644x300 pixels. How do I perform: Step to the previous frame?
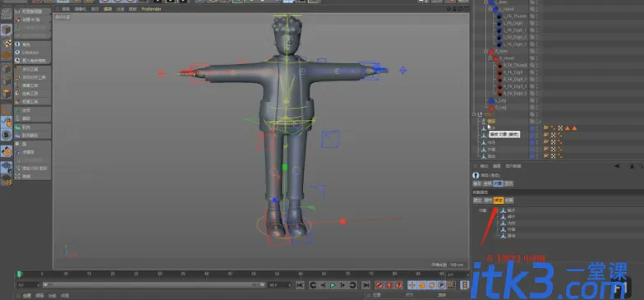click(x=322, y=284)
